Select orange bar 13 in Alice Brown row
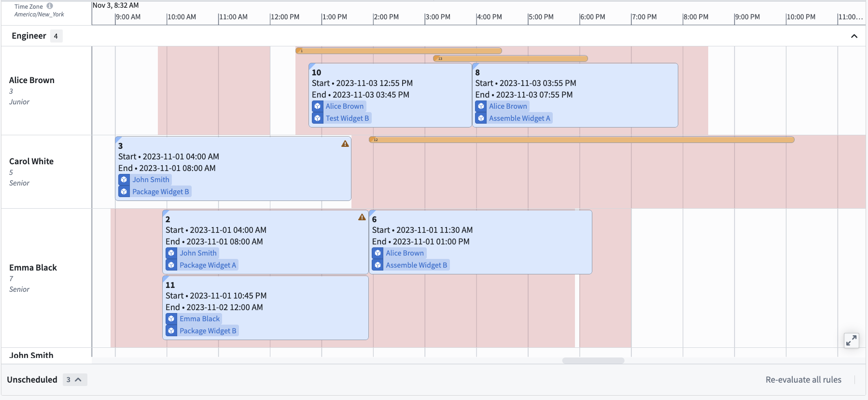The width and height of the screenshot is (868, 400). point(510,58)
